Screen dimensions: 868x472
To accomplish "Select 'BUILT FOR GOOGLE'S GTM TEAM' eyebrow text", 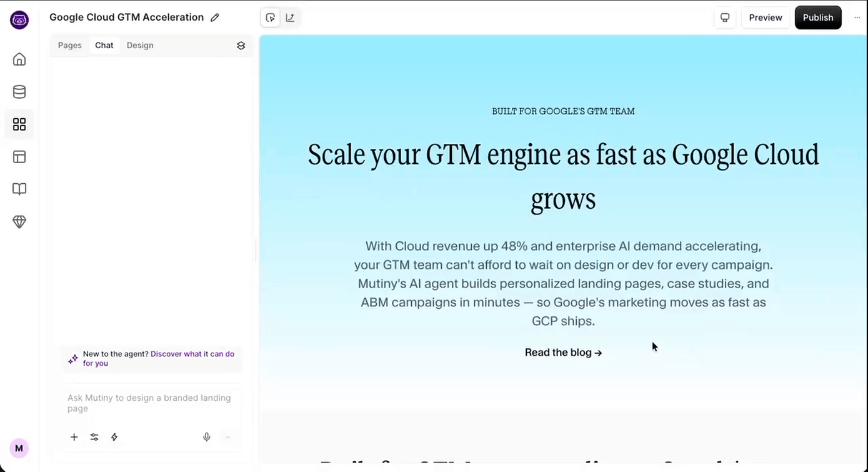I will tap(564, 111).
